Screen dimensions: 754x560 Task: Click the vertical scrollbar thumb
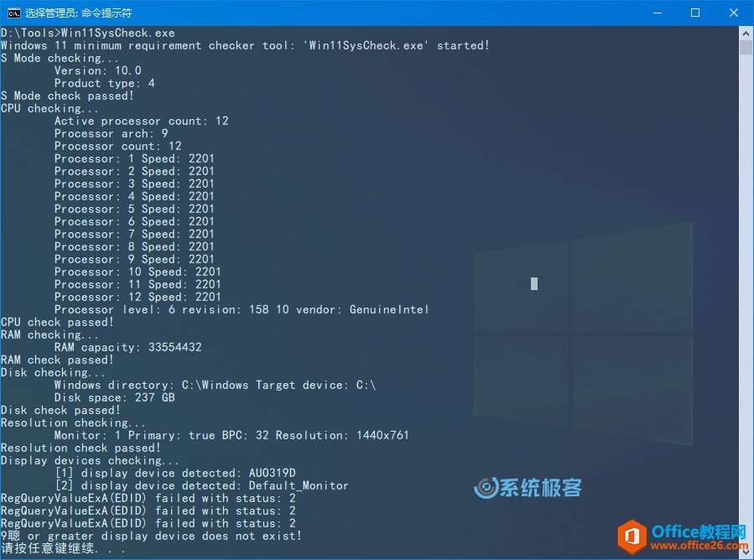tap(746, 48)
